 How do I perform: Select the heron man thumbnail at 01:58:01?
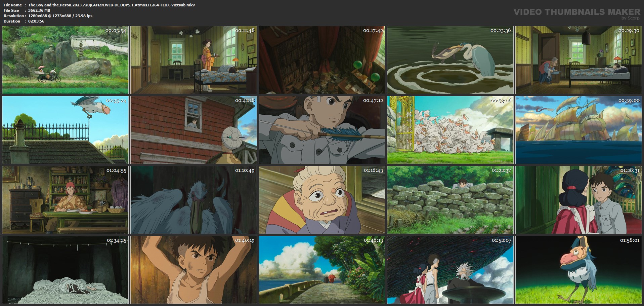click(578, 270)
